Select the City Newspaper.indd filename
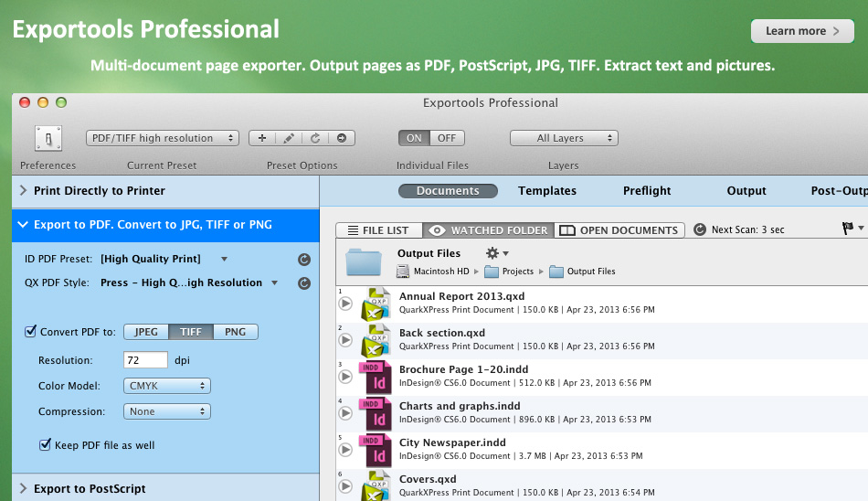The image size is (868, 501). click(452, 442)
